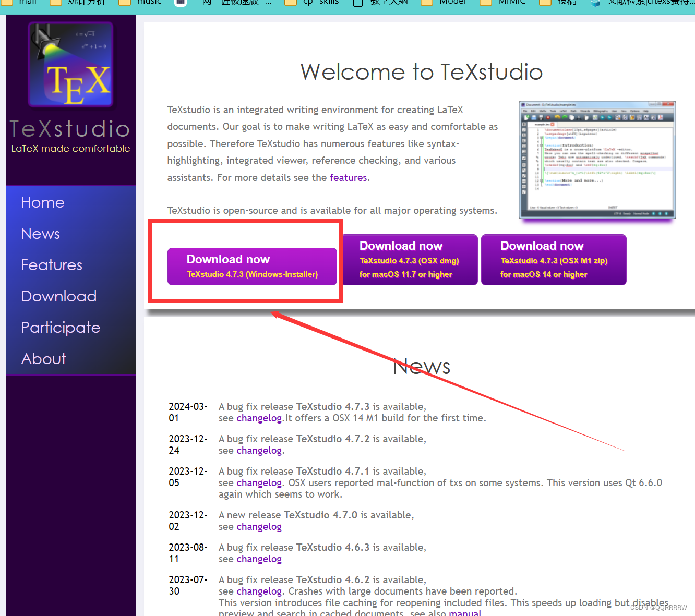Follow the 'features' link in the intro paragraph

[348, 177]
